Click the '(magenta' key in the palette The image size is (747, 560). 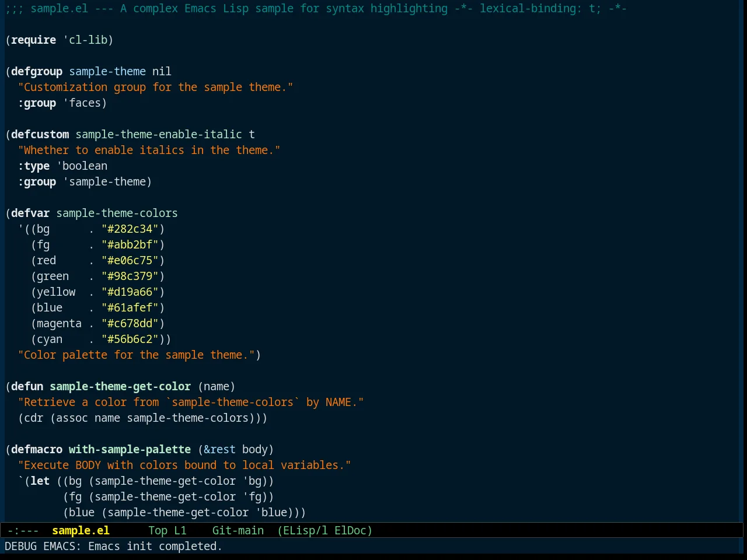(56, 323)
